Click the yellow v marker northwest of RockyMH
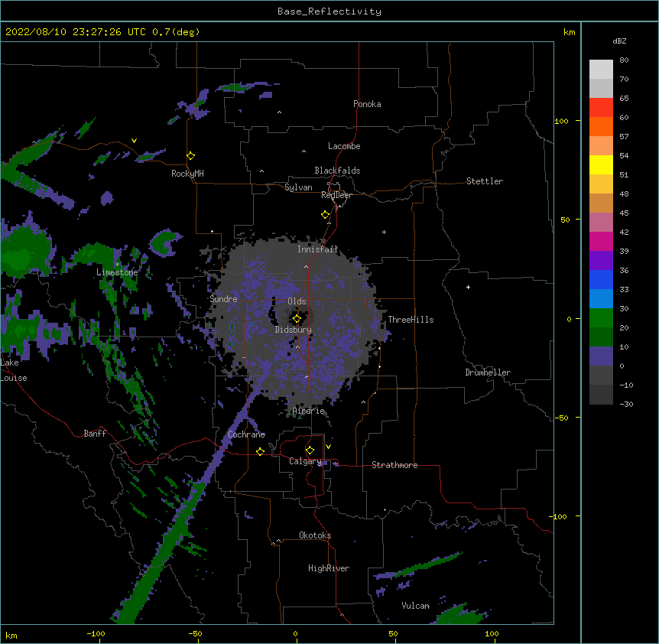 coord(134,141)
